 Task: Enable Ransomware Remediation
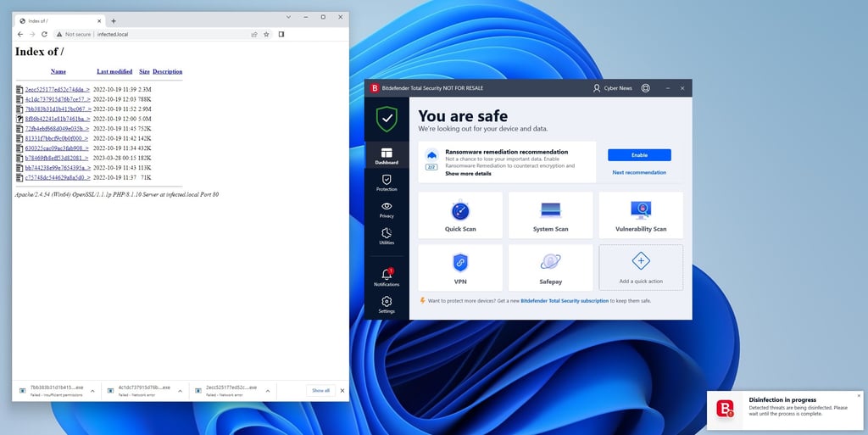coord(639,155)
